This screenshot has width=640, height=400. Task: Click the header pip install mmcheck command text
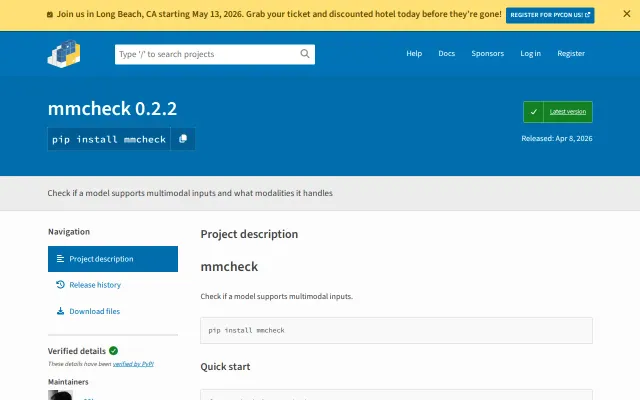(x=109, y=140)
